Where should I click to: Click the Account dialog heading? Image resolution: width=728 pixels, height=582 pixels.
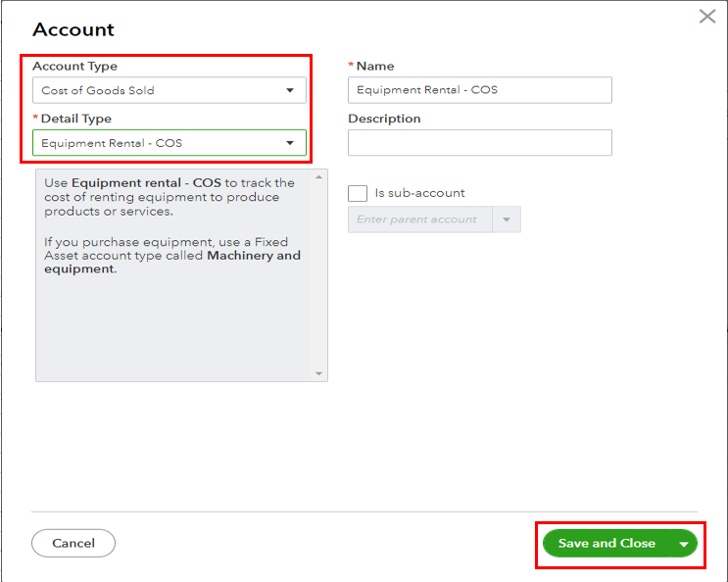(x=73, y=30)
